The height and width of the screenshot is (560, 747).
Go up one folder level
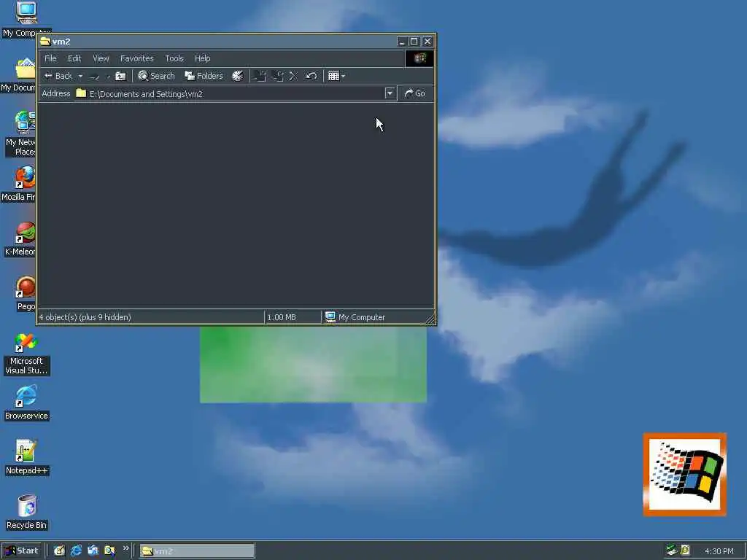click(x=120, y=76)
